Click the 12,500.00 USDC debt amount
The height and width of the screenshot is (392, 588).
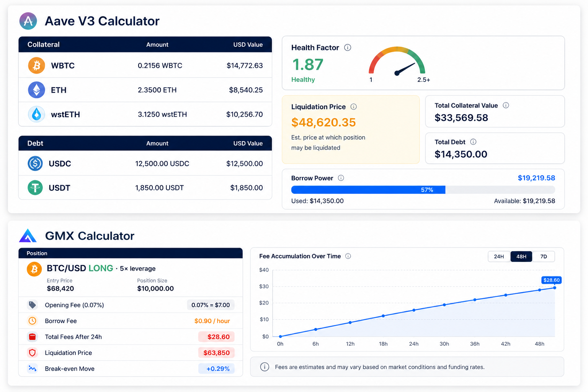point(162,163)
